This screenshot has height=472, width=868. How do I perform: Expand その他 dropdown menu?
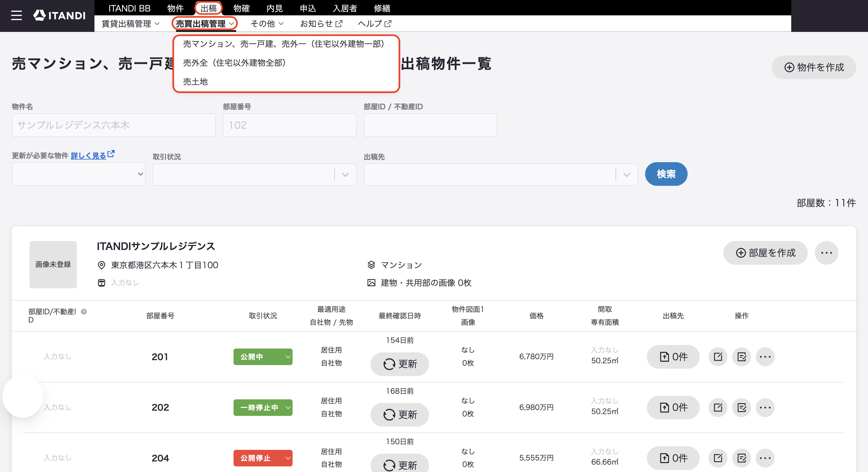pyautogui.click(x=267, y=24)
